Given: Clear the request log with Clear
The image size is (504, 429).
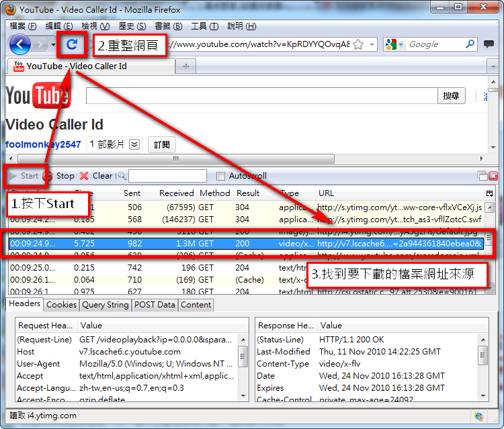Looking at the screenshot, I should [x=96, y=176].
